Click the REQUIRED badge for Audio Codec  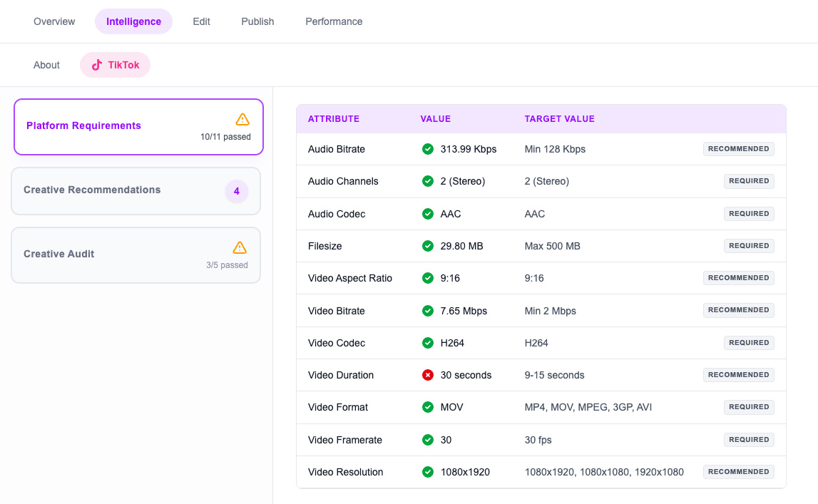pyautogui.click(x=749, y=214)
